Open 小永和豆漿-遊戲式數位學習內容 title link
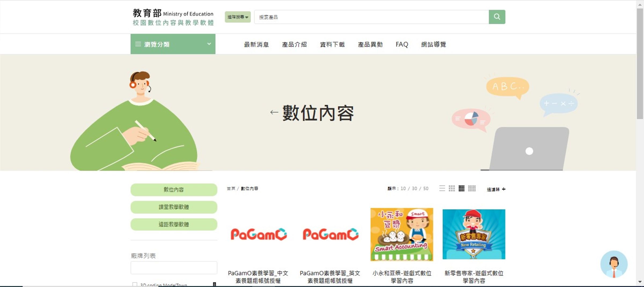 pyautogui.click(x=402, y=277)
